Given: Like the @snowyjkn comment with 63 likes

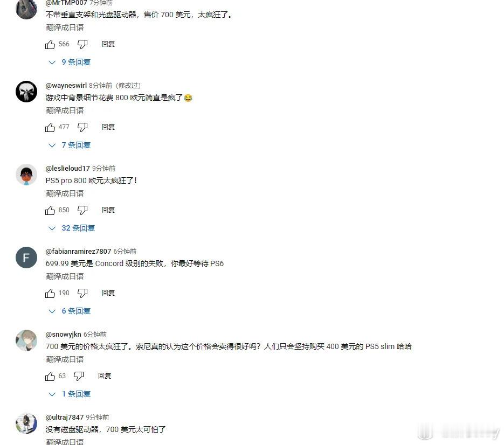Looking at the screenshot, I should (x=50, y=376).
